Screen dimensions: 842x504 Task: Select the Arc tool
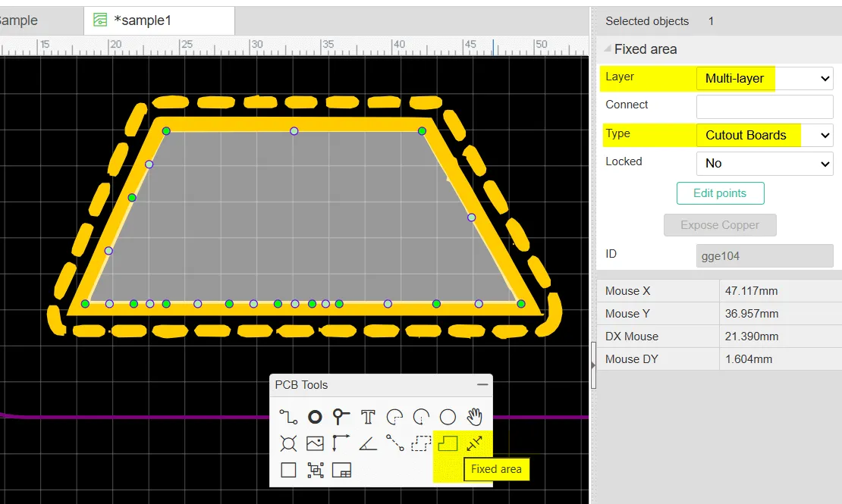tap(394, 416)
